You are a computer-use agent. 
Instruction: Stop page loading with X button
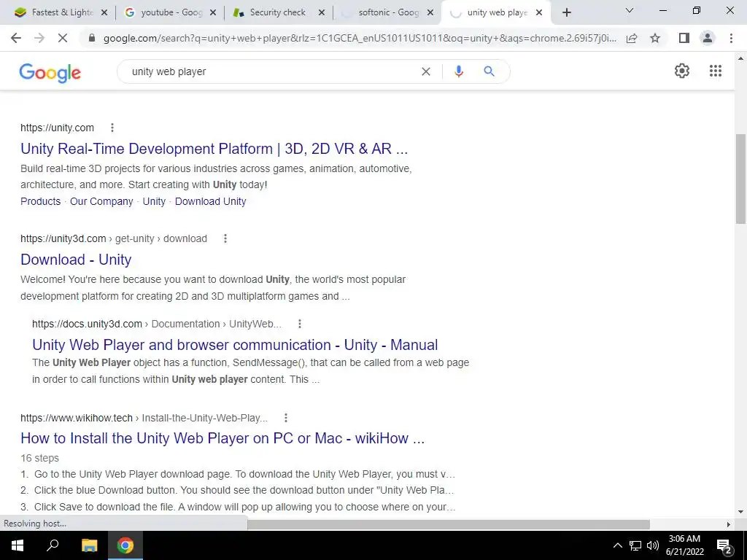63,38
